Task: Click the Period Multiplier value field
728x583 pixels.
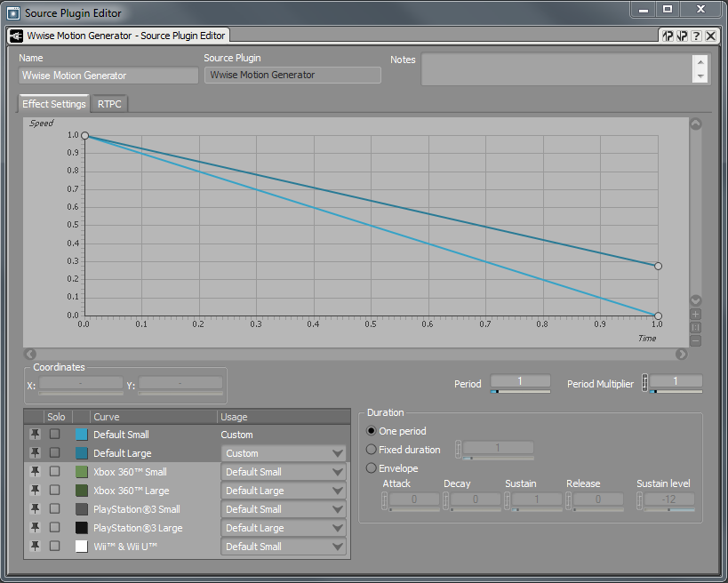Action: coord(676,381)
